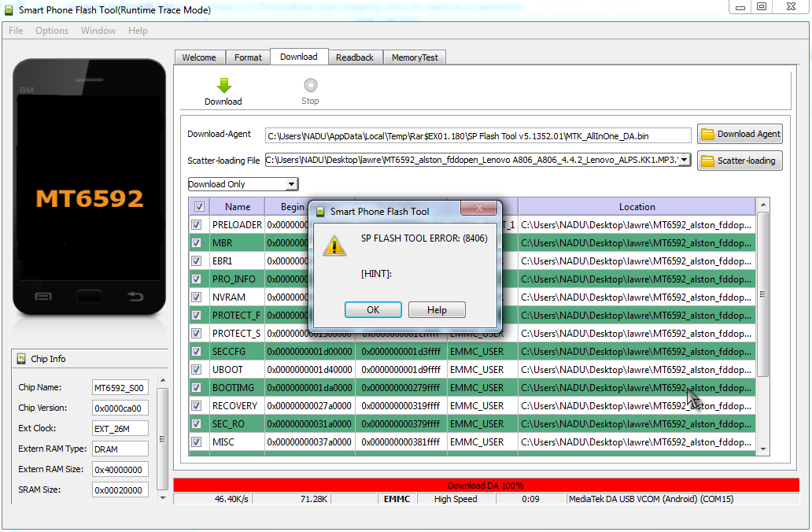
Task: Click the app icon in title bar
Action: (x=10, y=10)
